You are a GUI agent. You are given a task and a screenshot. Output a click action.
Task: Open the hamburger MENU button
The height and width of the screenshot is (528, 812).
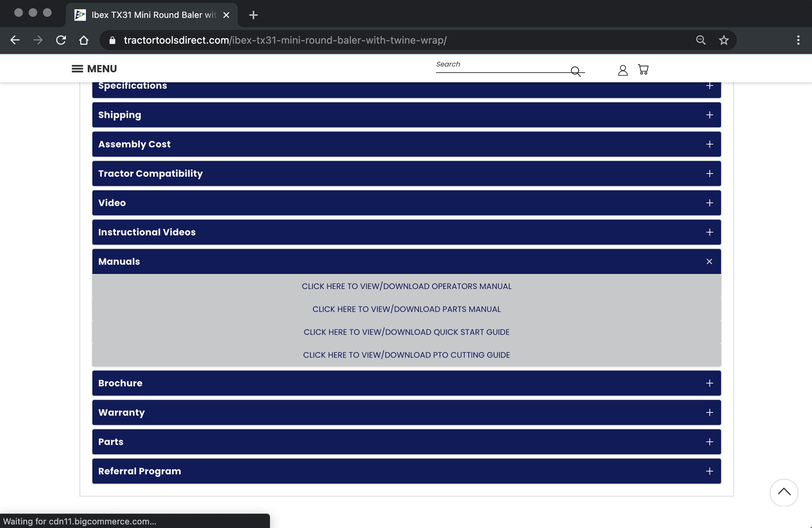94,69
